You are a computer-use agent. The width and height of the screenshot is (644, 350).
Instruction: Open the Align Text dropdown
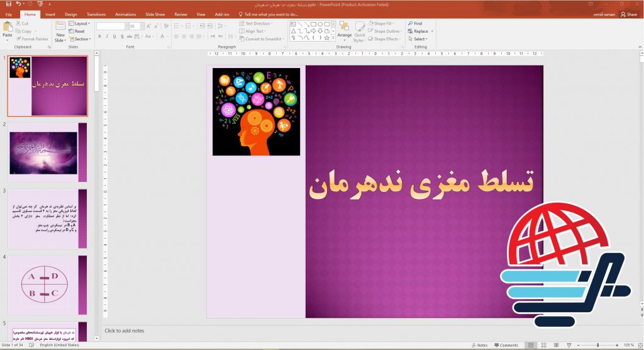coord(253,31)
